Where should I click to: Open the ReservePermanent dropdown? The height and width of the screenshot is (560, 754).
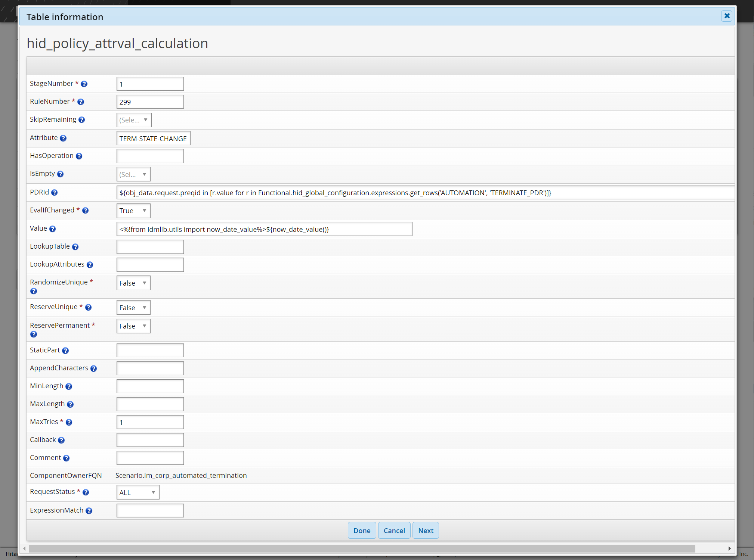[133, 326]
